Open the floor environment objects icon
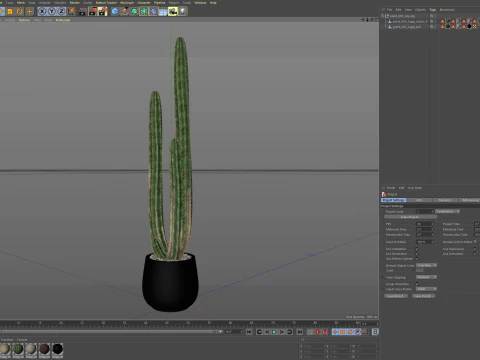This screenshot has width=480, height=360. [x=163, y=12]
